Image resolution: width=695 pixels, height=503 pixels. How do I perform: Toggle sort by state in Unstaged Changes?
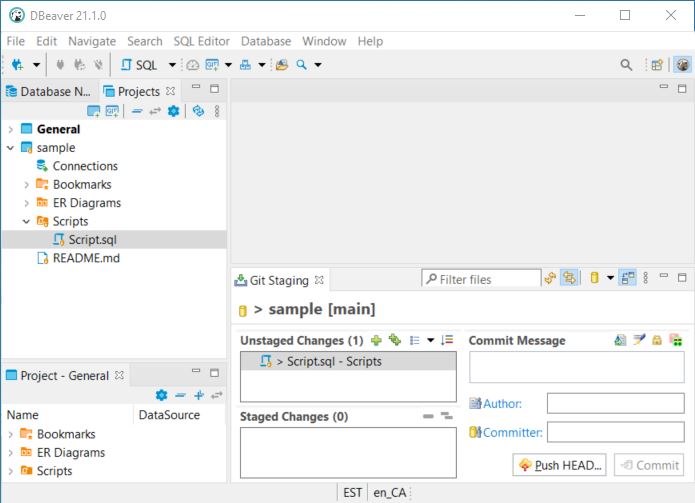coord(447,340)
